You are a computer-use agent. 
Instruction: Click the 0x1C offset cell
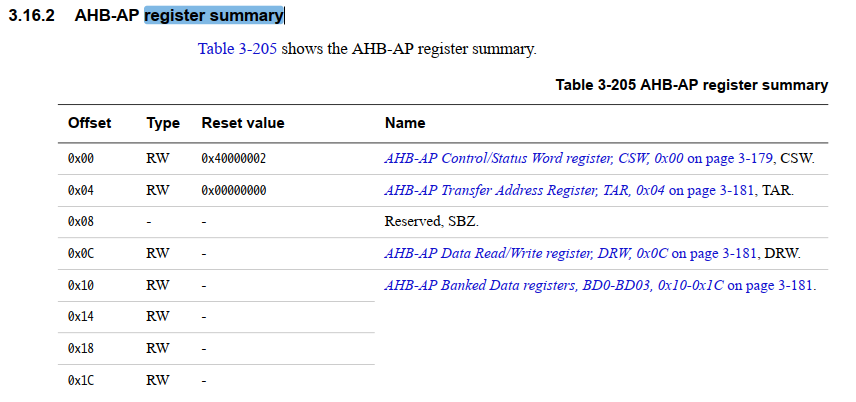pos(80,381)
